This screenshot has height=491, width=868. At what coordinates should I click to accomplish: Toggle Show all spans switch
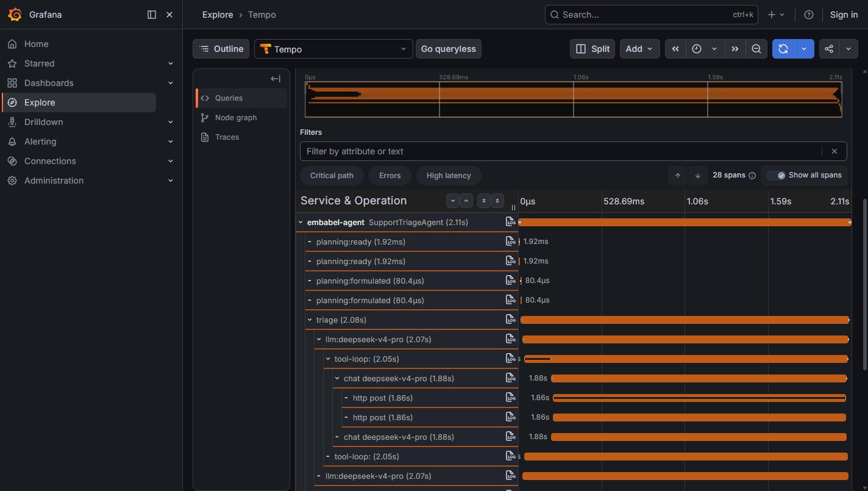click(x=777, y=176)
